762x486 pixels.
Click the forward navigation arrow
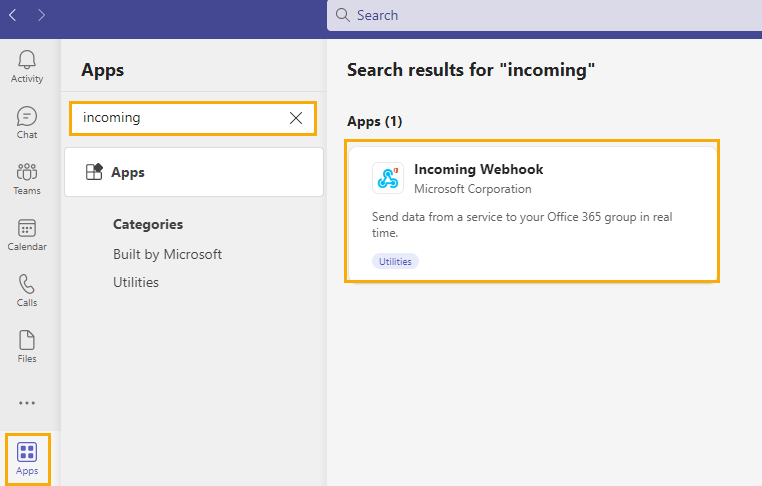pos(41,16)
